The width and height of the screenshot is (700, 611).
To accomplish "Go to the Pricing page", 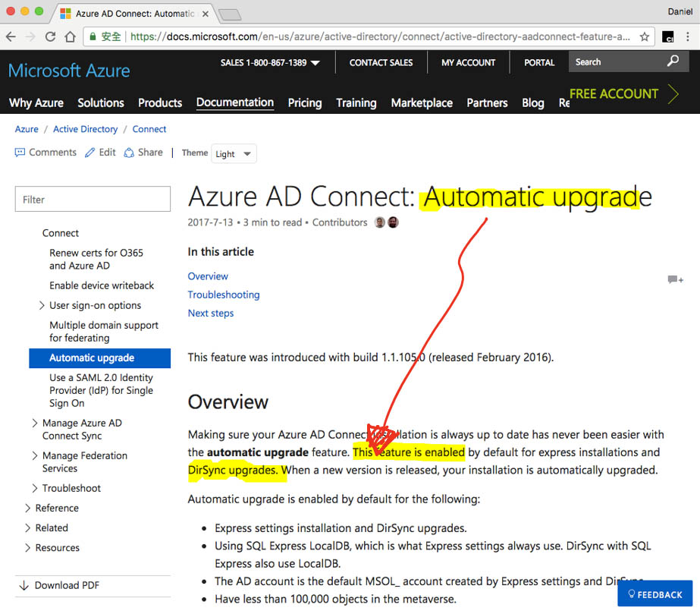I will (x=305, y=102).
